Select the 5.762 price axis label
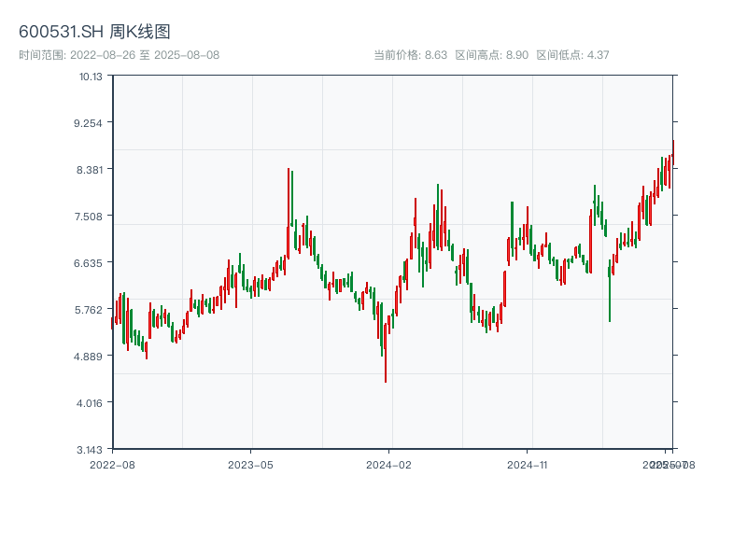The width and height of the screenshot is (747, 560). click(91, 309)
